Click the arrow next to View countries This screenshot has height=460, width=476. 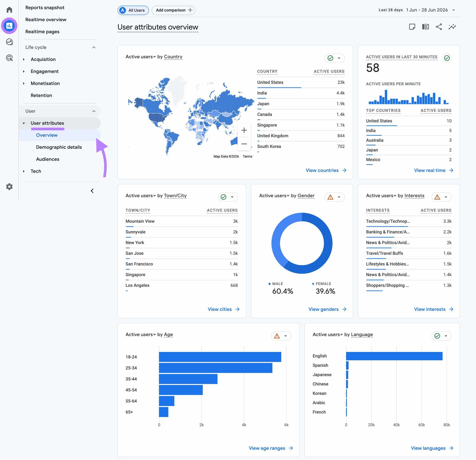(344, 170)
